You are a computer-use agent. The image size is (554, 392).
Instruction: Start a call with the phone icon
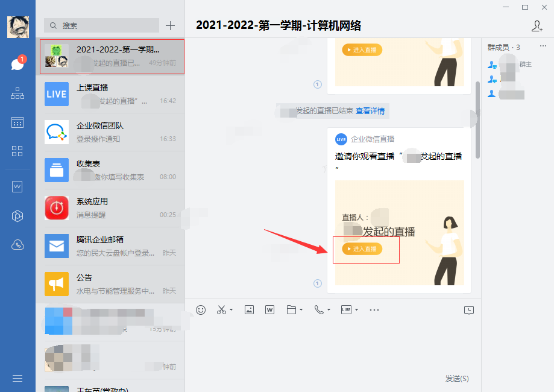pos(318,309)
